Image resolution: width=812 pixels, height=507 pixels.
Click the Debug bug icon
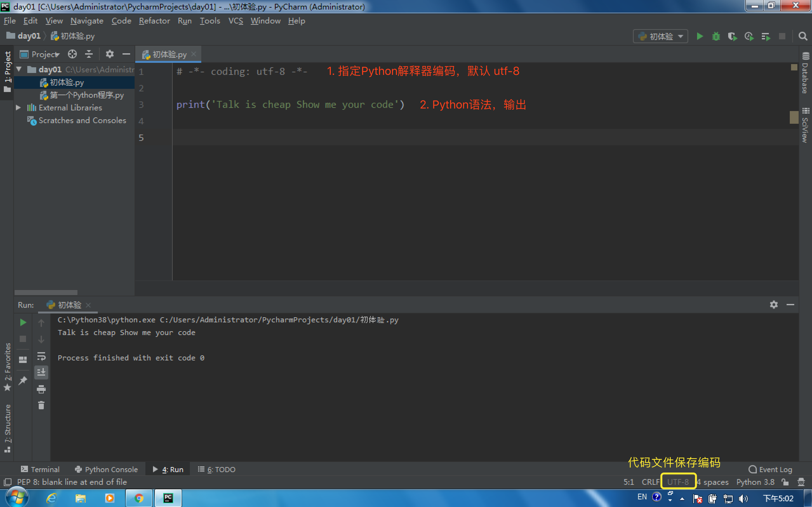(716, 36)
